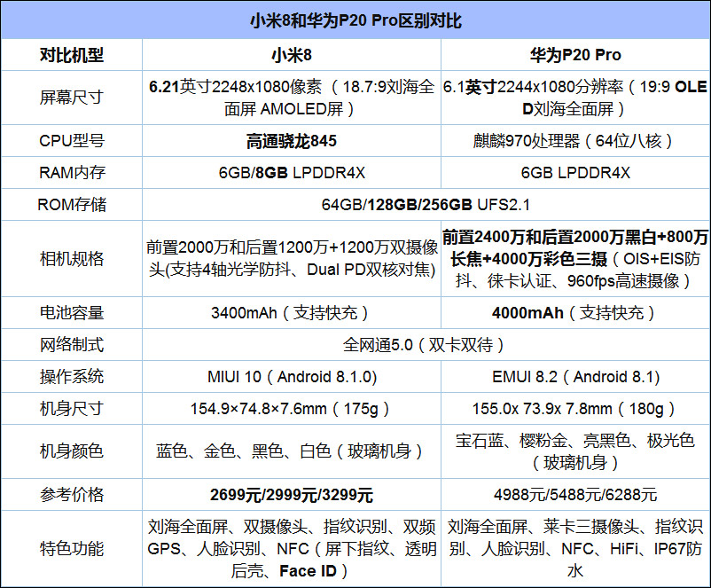Image resolution: width=711 pixels, height=588 pixels.
Task: Click the 6GB/8GB LPDDR4X cell
Action: pyautogui.click(x=292, y=172)
